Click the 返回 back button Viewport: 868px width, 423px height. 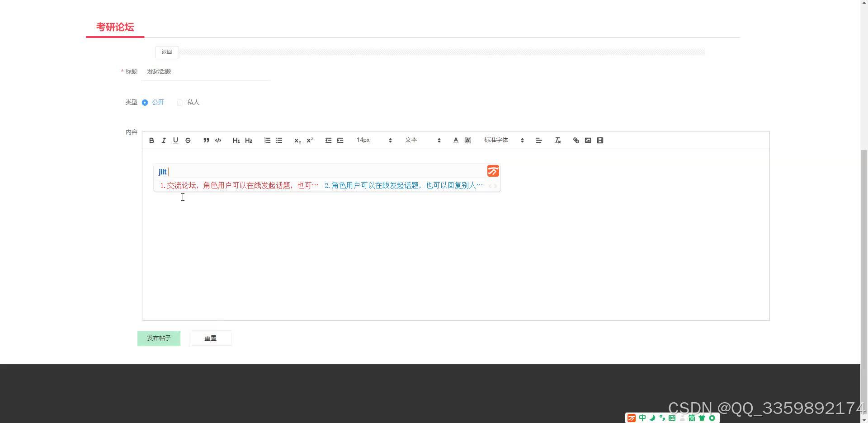pyautogui.click(x=167, y=52)
